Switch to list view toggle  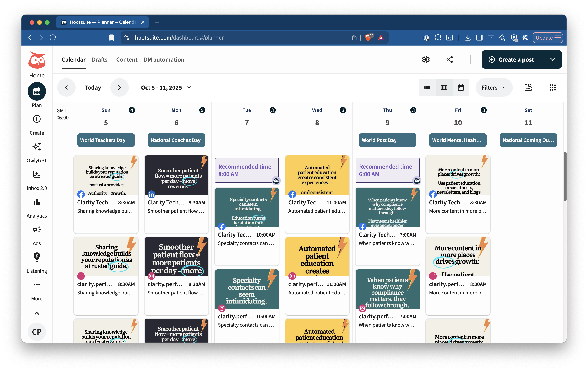(x=427, y=87)
